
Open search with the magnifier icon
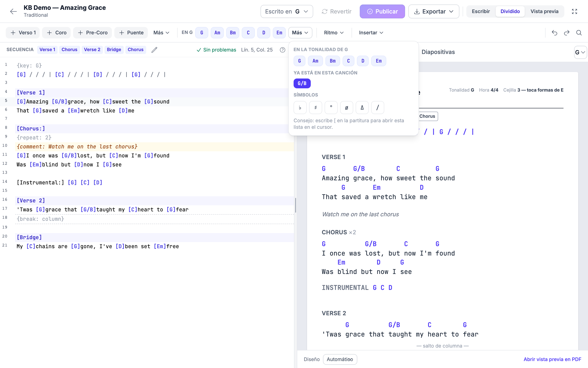coord(579,33)
